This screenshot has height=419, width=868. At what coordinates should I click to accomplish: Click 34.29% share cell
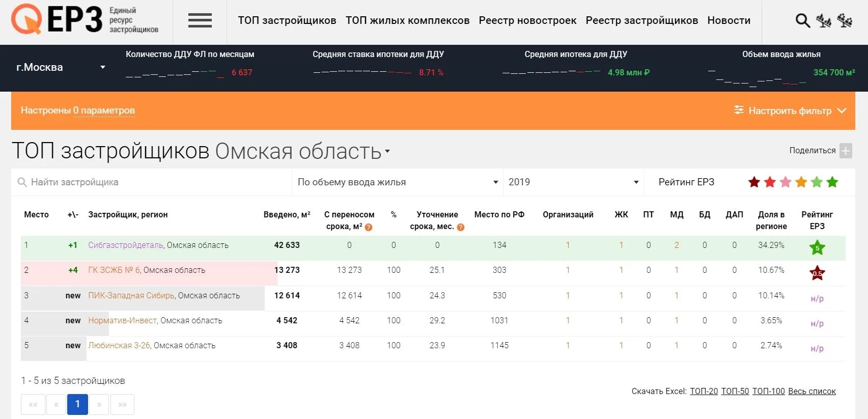(771, 245)
